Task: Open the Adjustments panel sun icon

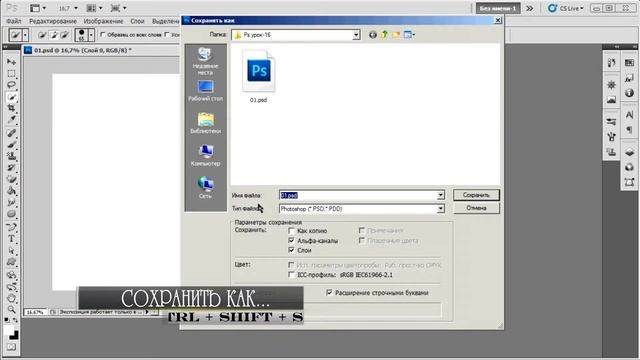Action: tap(611, 85)
